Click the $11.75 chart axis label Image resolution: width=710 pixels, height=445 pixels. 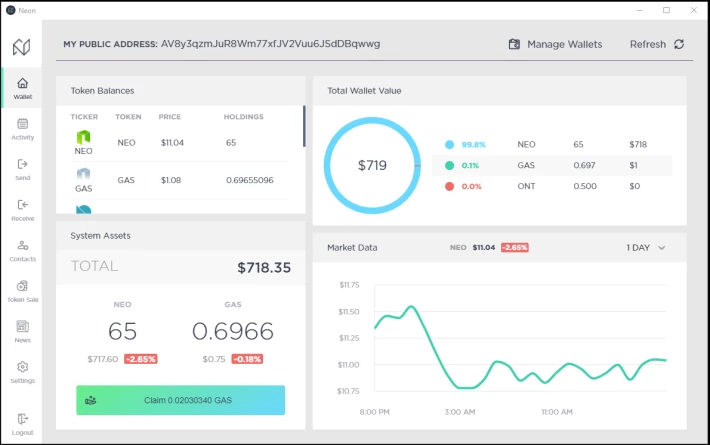pos(349,285)
